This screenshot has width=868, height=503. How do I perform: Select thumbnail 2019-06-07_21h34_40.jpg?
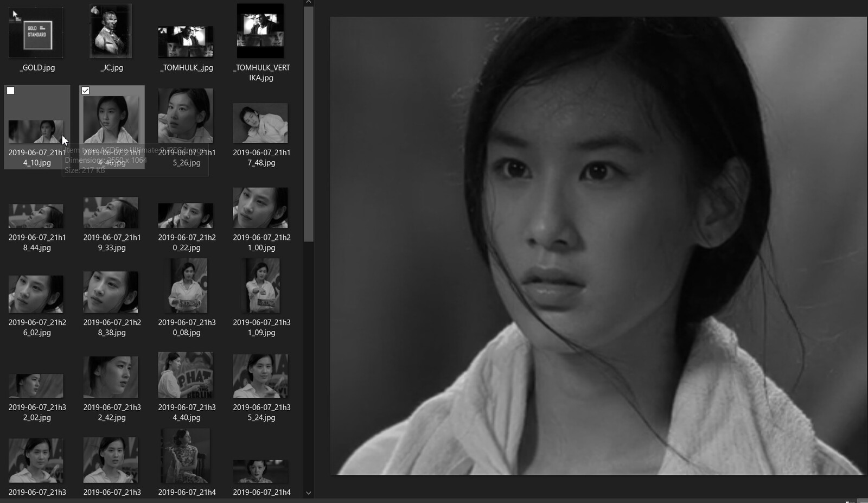tap(186, 375)
